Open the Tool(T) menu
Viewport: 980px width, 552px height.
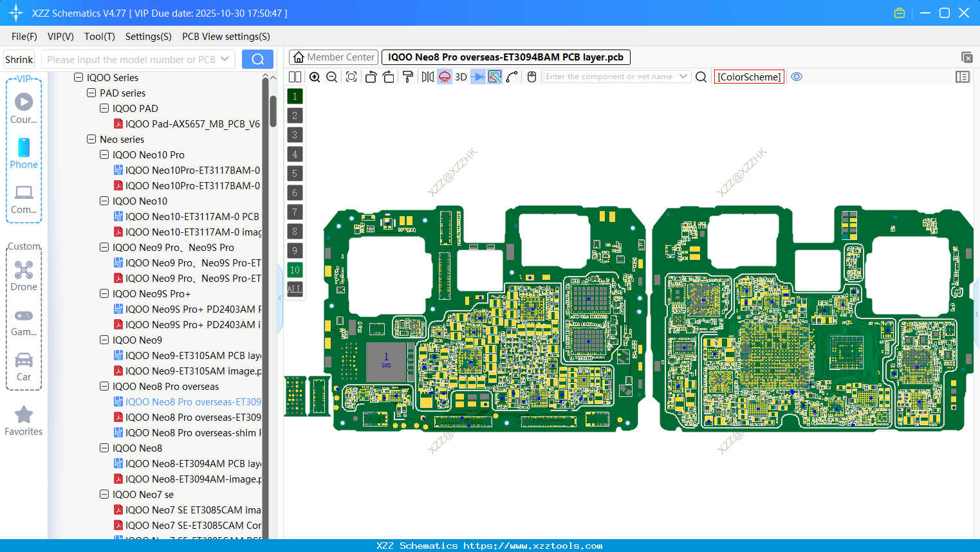tap(99, 37)
